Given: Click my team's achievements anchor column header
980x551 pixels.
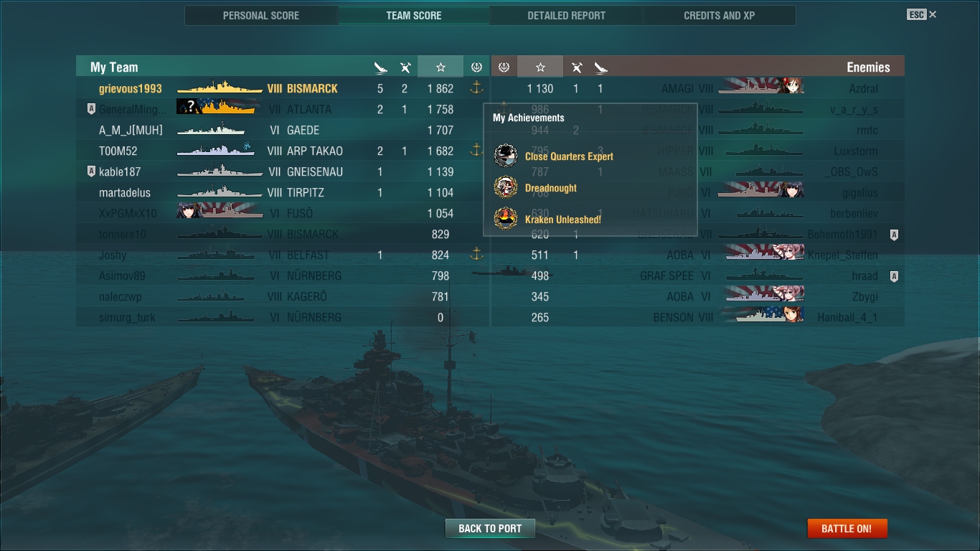Looking at the screenshot, I should [476, 67].
